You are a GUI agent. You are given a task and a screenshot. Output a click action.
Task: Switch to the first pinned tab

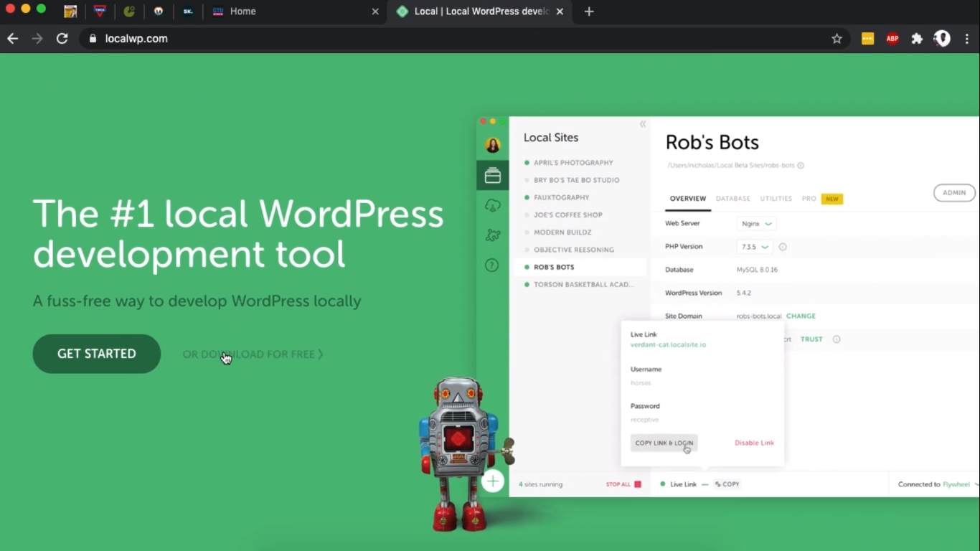(x=70, y=11)
